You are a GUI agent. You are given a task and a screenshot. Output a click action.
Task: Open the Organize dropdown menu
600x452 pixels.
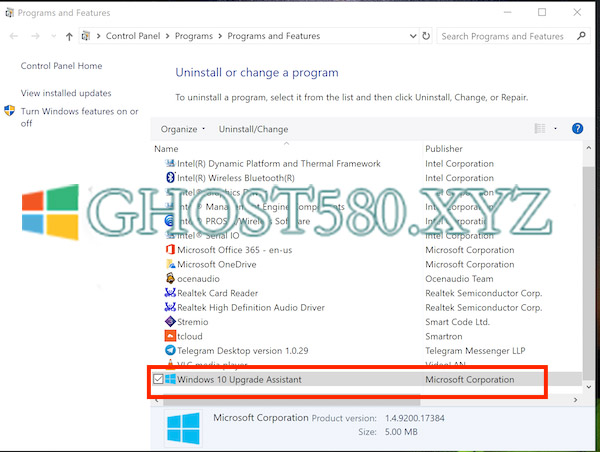point(183,129)
